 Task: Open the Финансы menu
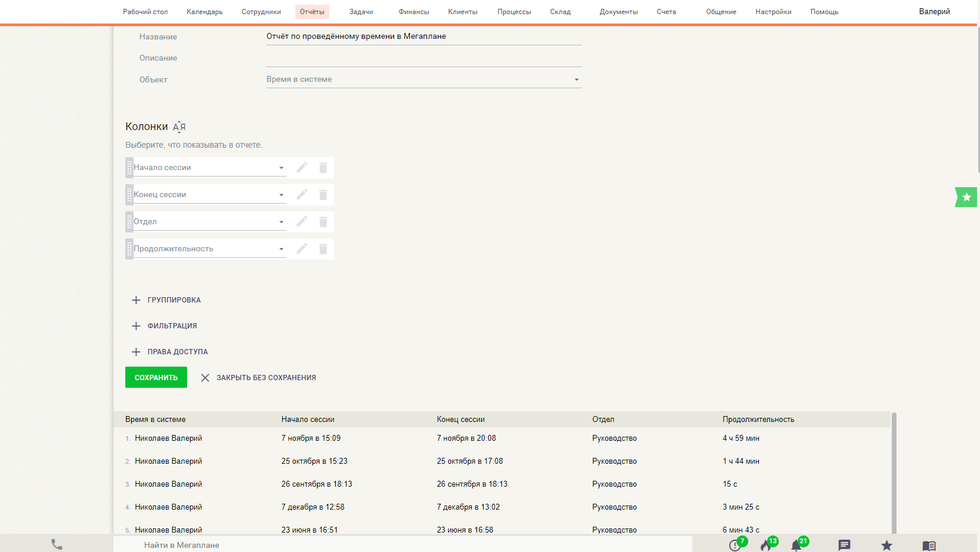(x=414, y=12)
